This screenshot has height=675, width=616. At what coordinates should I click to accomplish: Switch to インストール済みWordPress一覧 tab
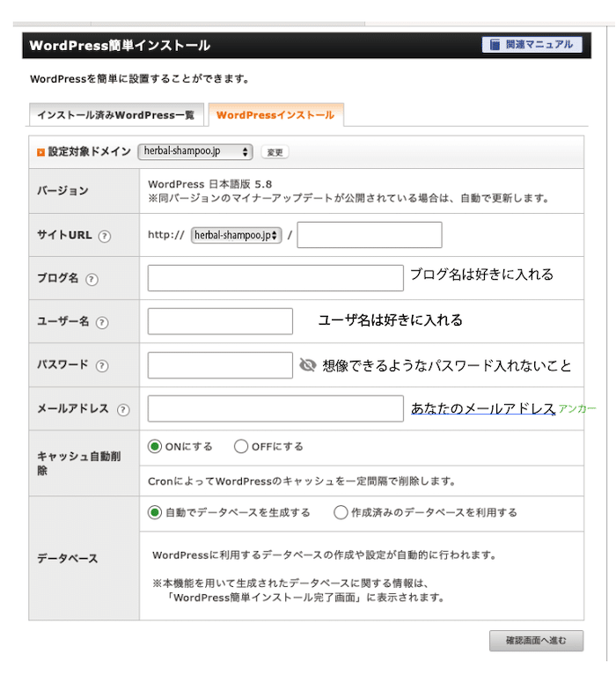[x=116, y=115]
